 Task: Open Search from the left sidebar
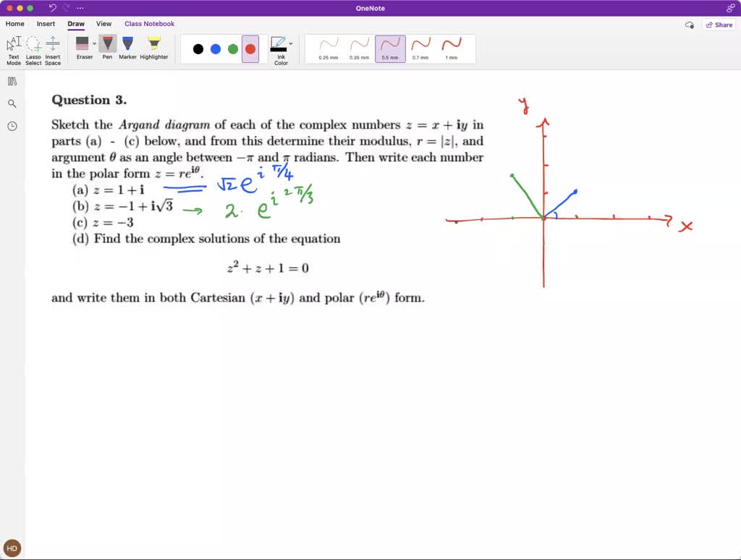tap(11, 103)
